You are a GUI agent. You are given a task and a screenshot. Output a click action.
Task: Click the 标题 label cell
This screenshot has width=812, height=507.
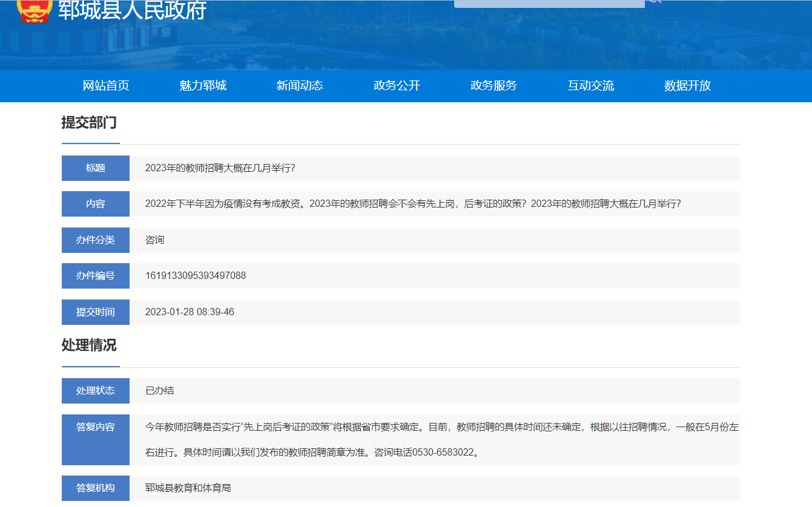96,168
